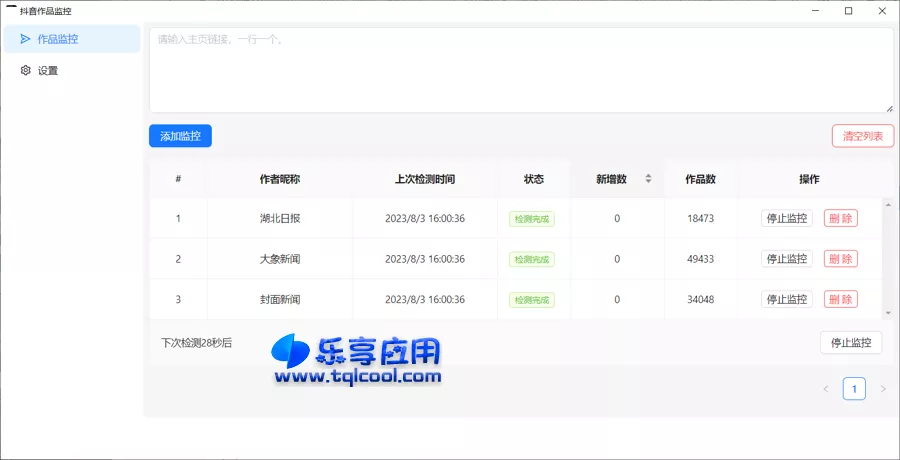Delete the 封面新闻 row
The height and width of the screenshot is (460, 900).
[x=841, y=299]
